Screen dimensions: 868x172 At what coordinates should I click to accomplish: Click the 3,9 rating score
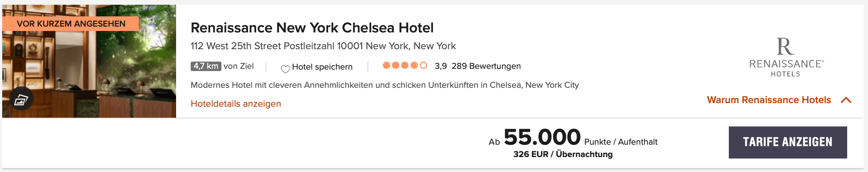pos(441,66)
